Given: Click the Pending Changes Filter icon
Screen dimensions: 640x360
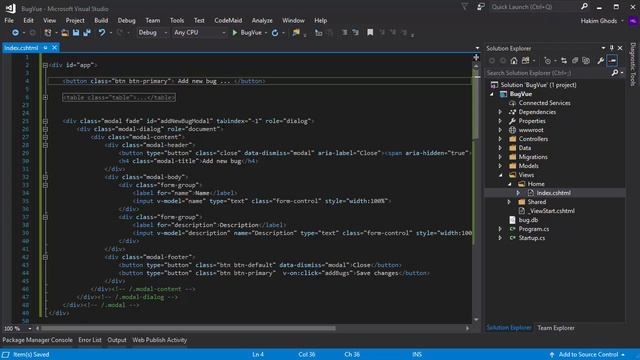Looking at the screenshot, I should 547,61.
